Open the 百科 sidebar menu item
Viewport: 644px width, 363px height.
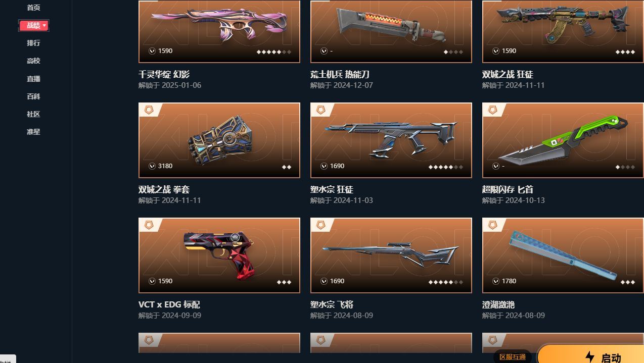[33, 96]
